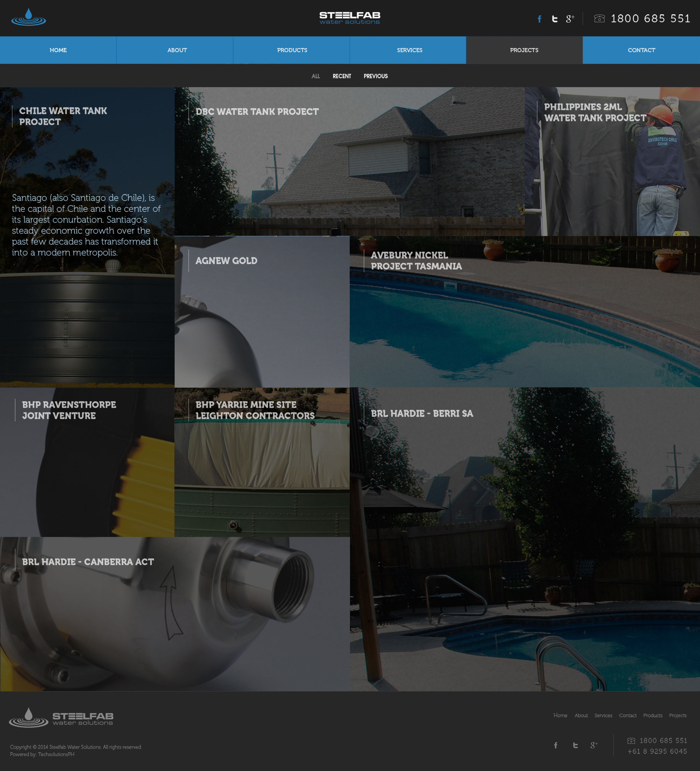Open the Twitter icon in header
The image size is (700, 771).
(555, 19)
